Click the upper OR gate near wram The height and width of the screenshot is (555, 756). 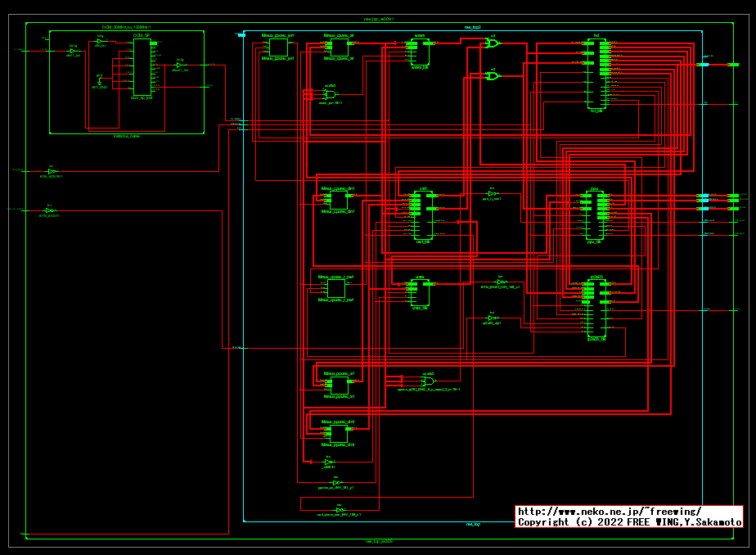pyautogui.click(x=493, y=44)
